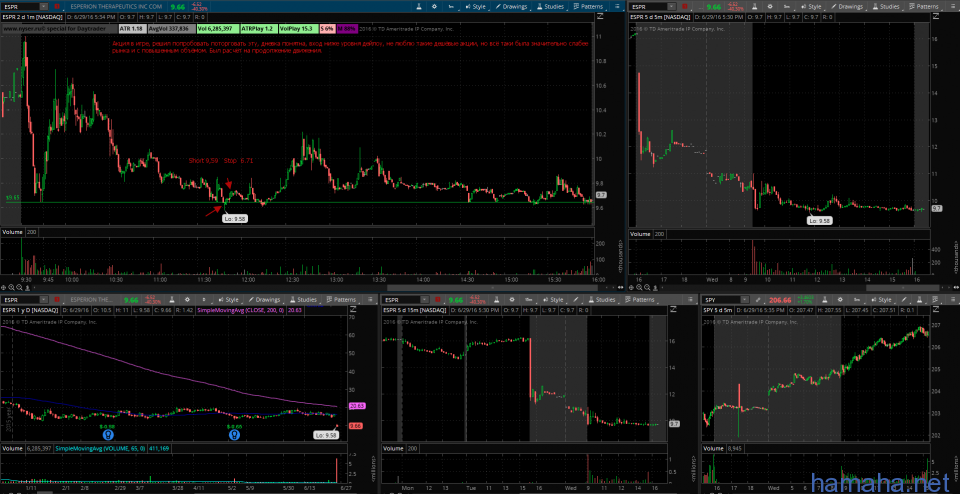The height and width of the screenshot is (494, 960).
Task: Open Patterns menu in ESPR 1m chart
Action: 588,6
